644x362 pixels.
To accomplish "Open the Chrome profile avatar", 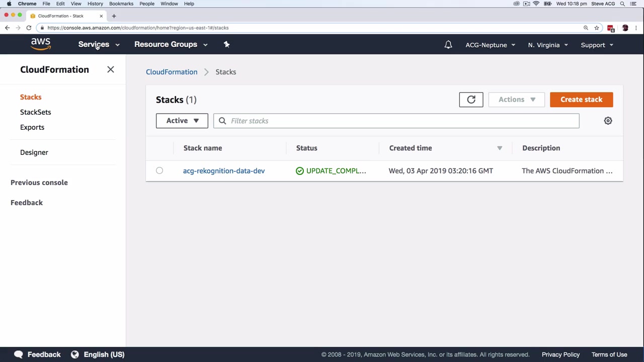I will (x=625, y=28).
